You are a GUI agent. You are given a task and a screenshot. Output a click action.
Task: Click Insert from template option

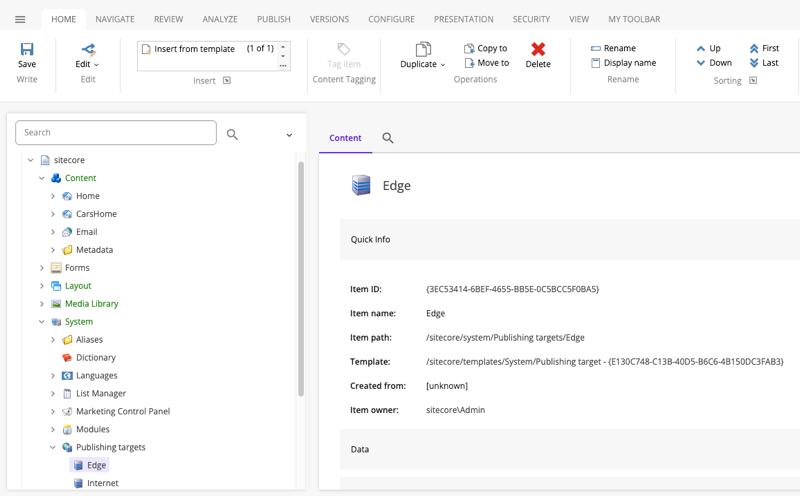pyautogui.click(x=194, y=49)
